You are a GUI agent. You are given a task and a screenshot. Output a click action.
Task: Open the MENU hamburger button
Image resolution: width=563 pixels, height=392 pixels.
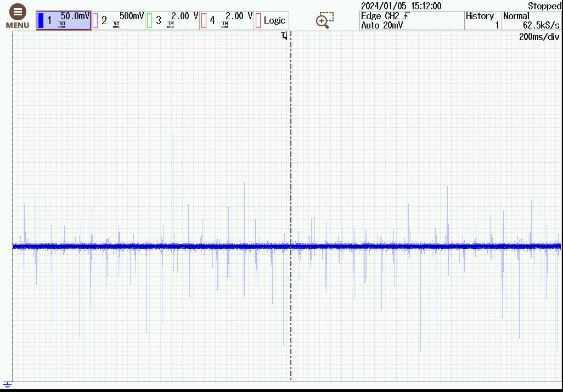18,16
